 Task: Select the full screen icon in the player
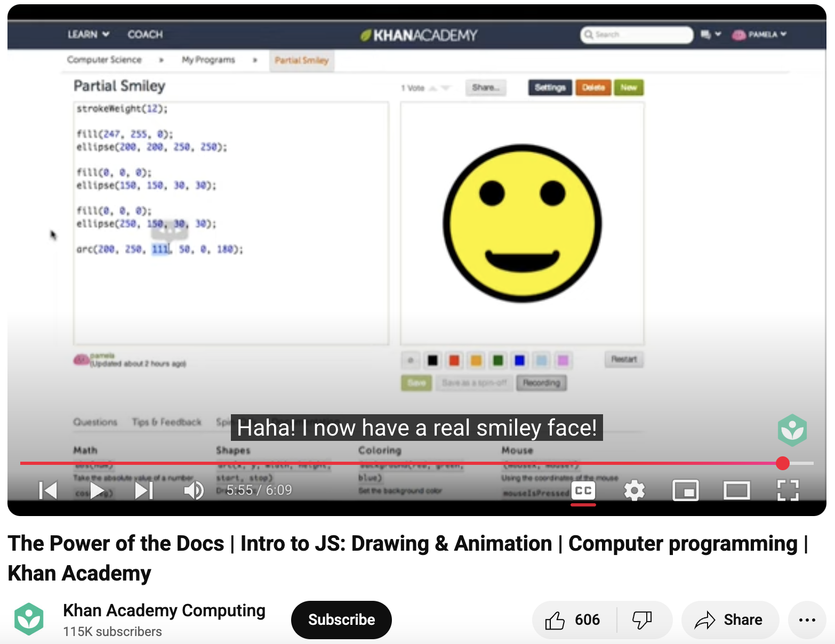(x=788, y=490)
